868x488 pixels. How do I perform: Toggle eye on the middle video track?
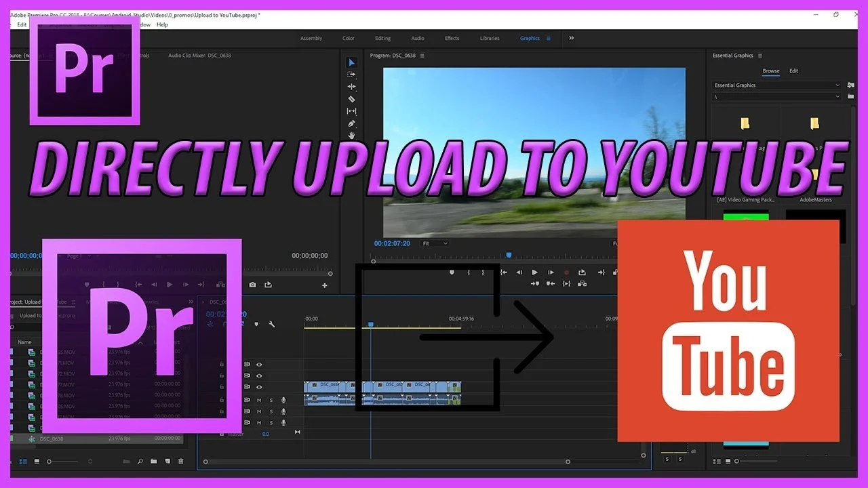259,375
